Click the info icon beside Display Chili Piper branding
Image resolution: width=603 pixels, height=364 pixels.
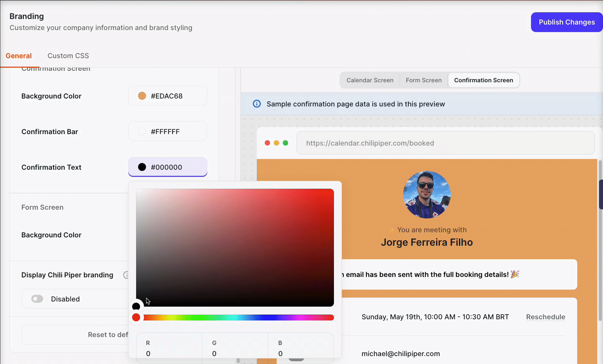[x=126, y=275]
